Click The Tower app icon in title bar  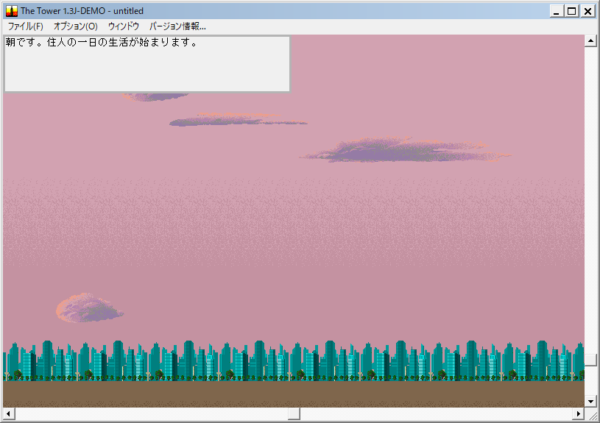[11, 10]
